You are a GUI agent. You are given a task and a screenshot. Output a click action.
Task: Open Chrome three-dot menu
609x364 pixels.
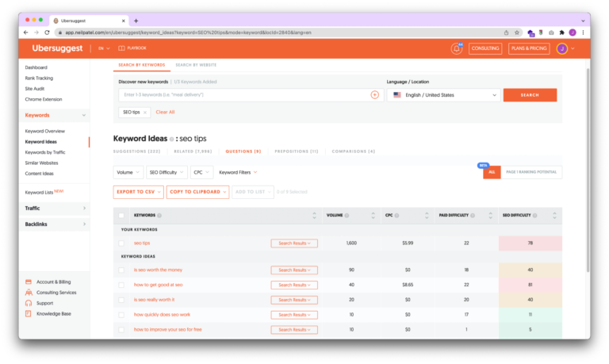click(583, 33)
